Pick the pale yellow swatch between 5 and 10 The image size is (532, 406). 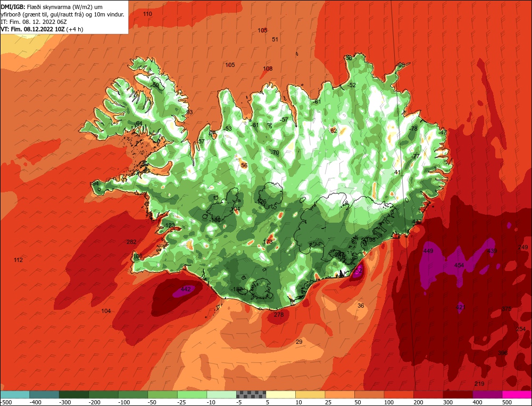tap(280, 394)
